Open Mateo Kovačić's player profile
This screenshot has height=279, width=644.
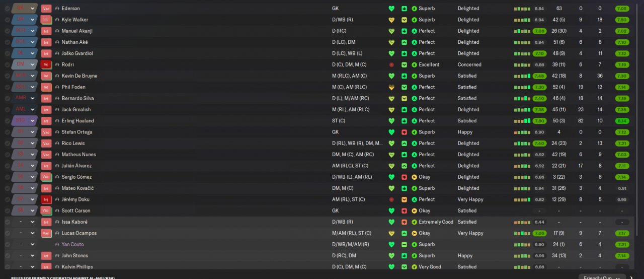point(77,188)
